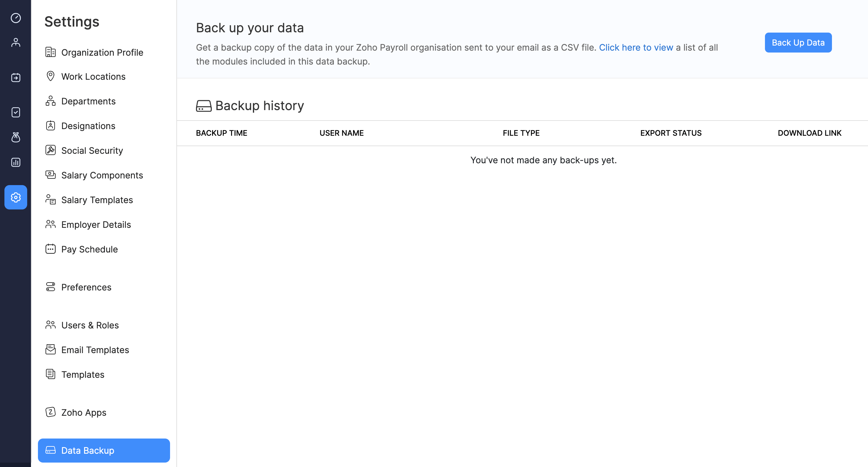This screenshot has height=467, width=868.
Task: Expand the Templates section item
Action: (82, 374)
